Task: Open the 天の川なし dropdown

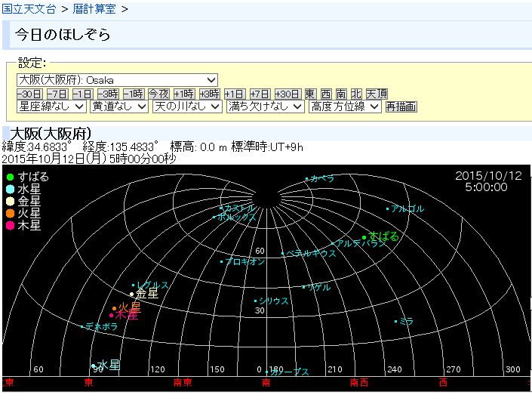Action: [x=187, y=106]
